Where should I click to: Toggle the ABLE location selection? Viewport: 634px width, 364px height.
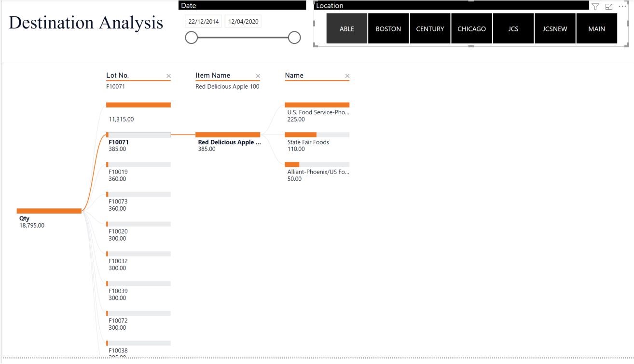coord(346,28)
